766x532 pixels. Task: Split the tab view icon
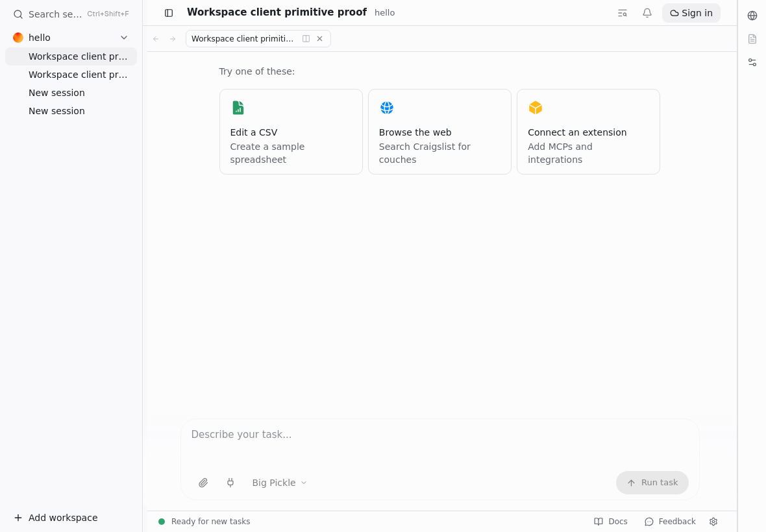coord(306,38)
